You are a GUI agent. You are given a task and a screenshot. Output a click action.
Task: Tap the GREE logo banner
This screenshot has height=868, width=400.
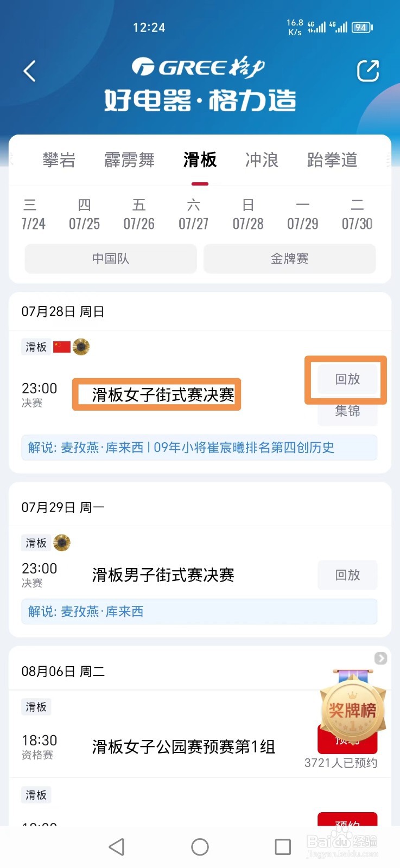tap(200, 84)
